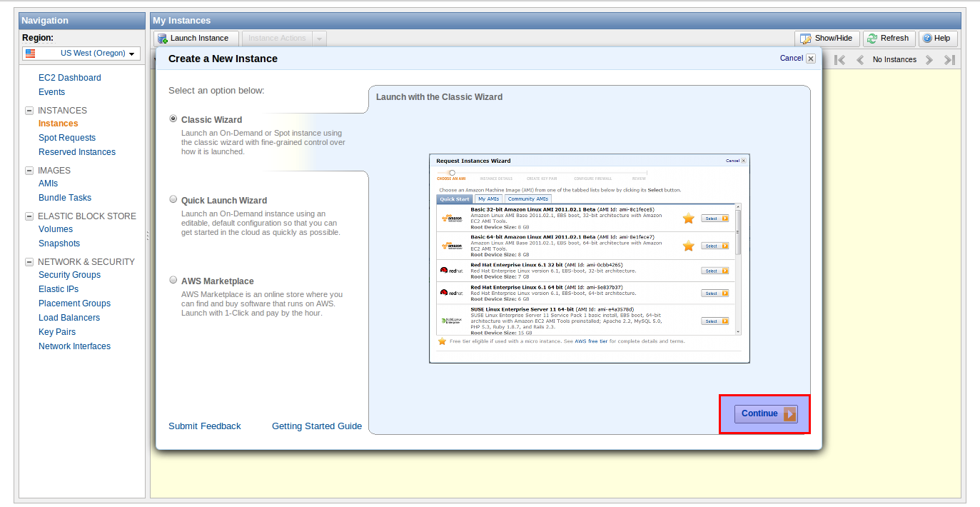Viewport: 980px width, 507px height.
Task: Select the Classic Wizard radio button
Action: (x=173, y=119)
